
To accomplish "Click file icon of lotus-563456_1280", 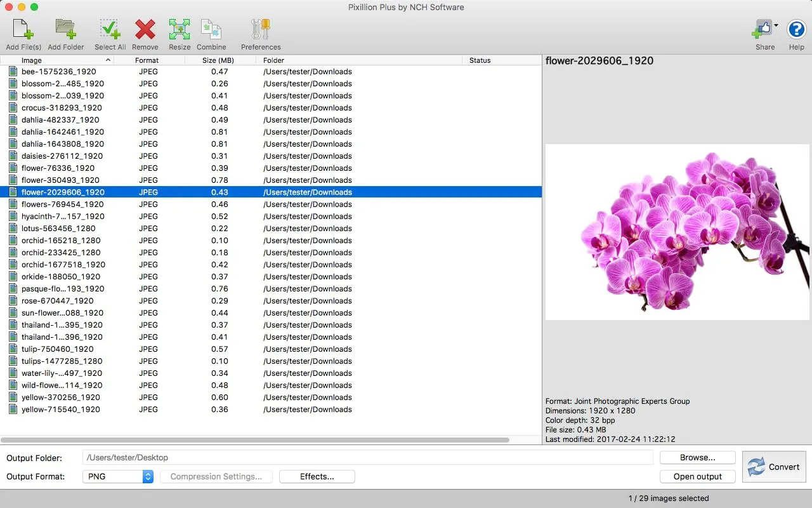I will (x=13, y=229).
